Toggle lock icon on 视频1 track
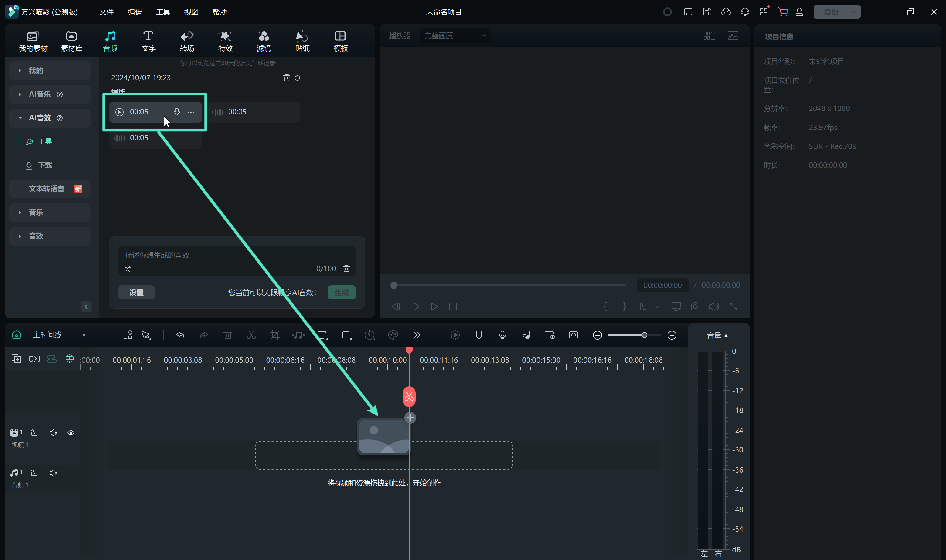 point(34,433)
